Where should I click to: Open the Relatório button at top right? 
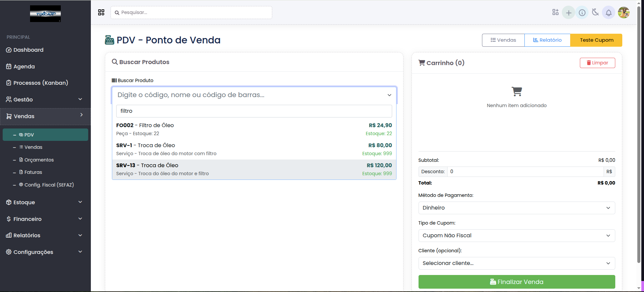click(547, 40)
